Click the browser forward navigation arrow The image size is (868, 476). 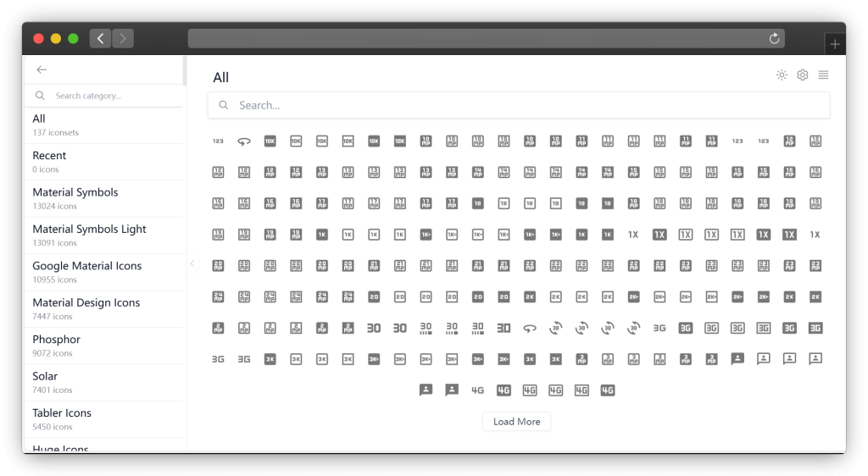coord(123,39)
